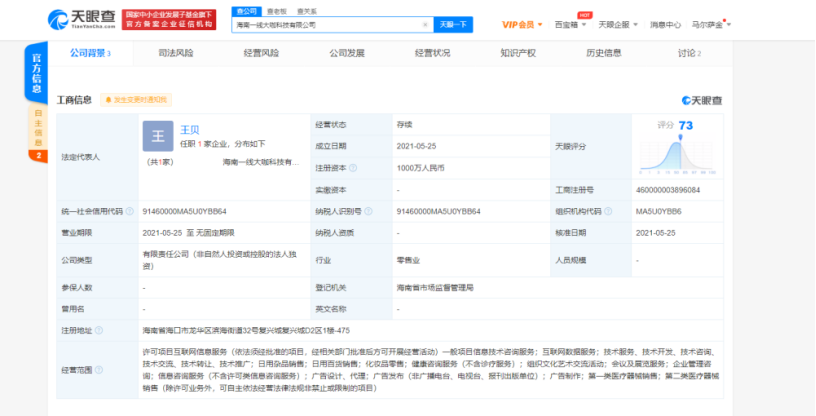Viewport: 816px width, 416px height.
Task: Click the 营业期限 value 2021-05-25 至 无固定期限
Action: (188, 233)
